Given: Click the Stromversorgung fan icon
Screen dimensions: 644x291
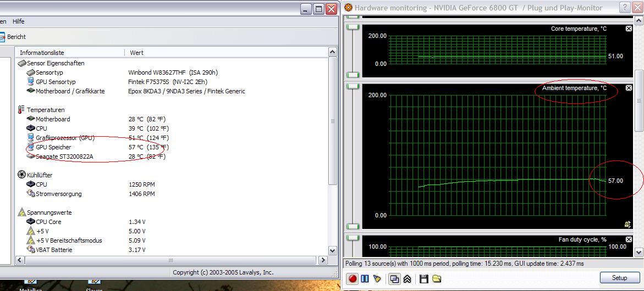Looking at the screenshot, I should coord(30,193).
